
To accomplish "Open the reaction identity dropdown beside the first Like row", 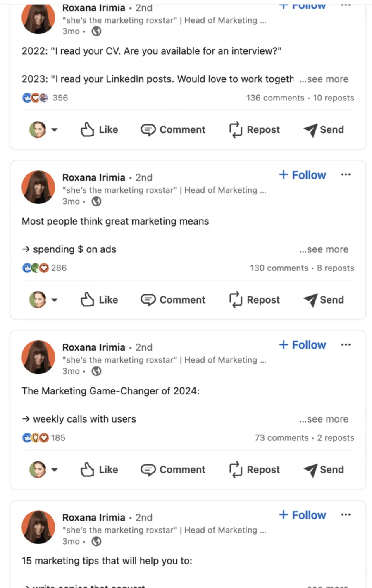I will coord(54,129).
